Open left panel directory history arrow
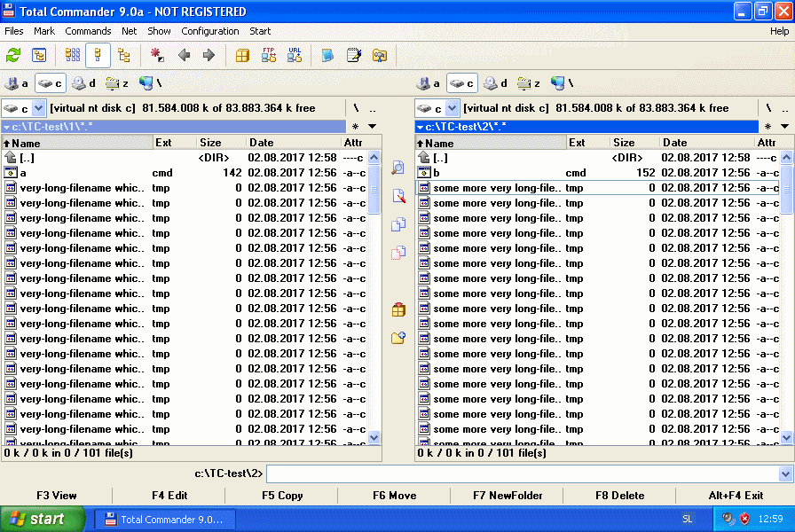The image size is (795, 532). point(373,126)
